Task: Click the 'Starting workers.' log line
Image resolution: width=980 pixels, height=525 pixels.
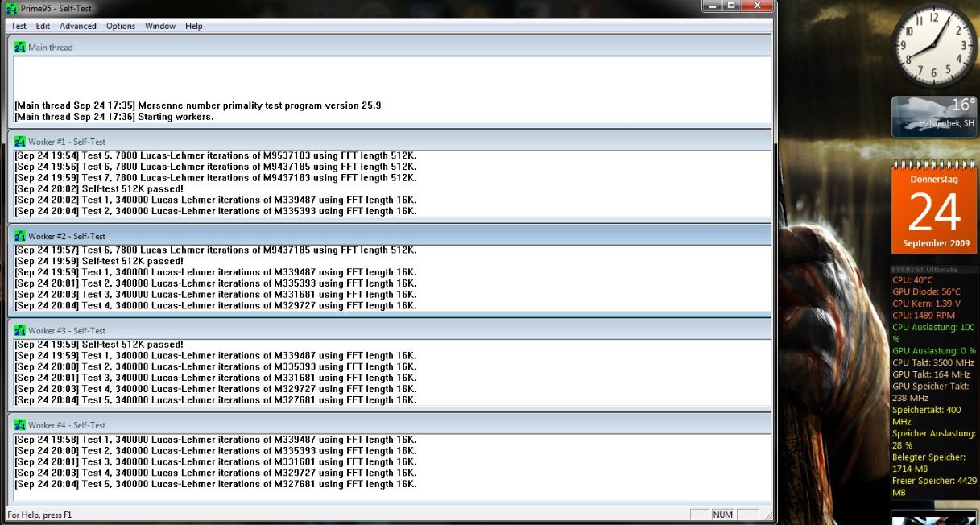Action: pyautogui.click(x=114, y=117)
